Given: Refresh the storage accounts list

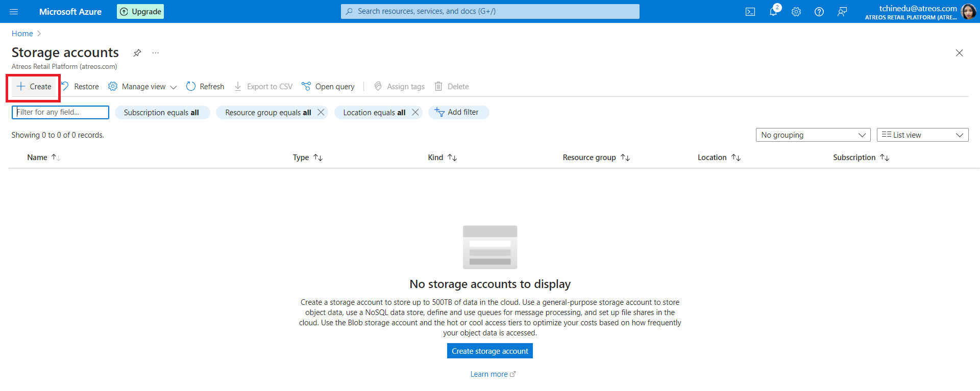Looking at the screenshot, I should 205,87.
